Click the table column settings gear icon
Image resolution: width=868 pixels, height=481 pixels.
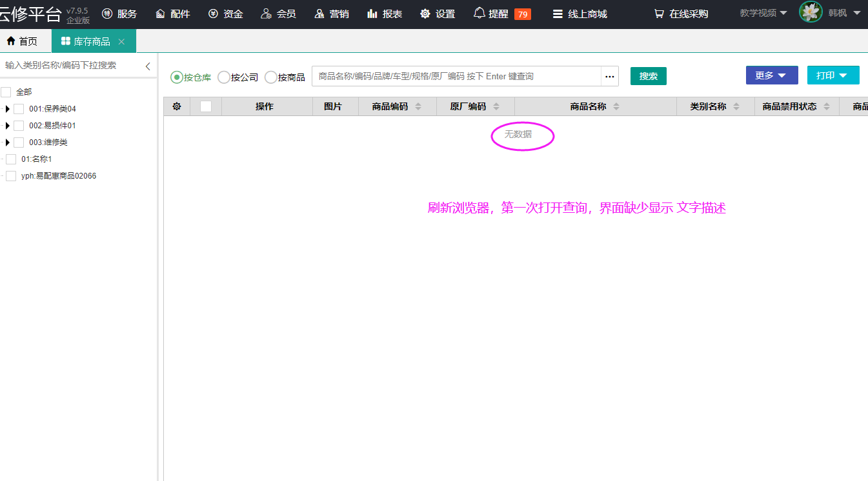click(177, 106)
